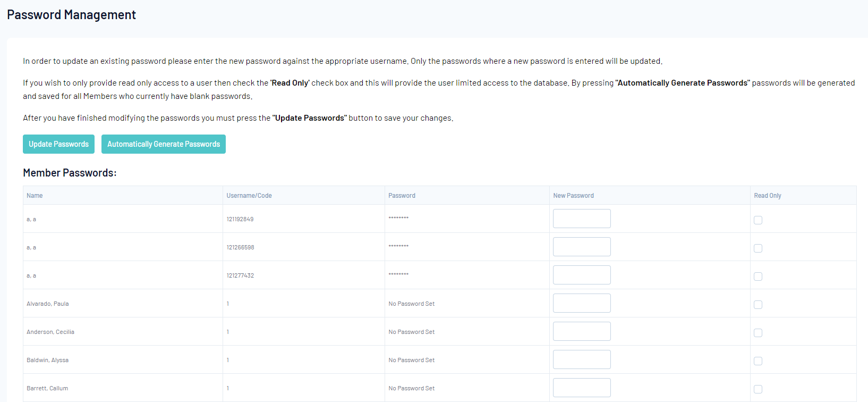
Task: Enable Read Only for Baldwin, Alyssa
Action: tap(758, 361)
